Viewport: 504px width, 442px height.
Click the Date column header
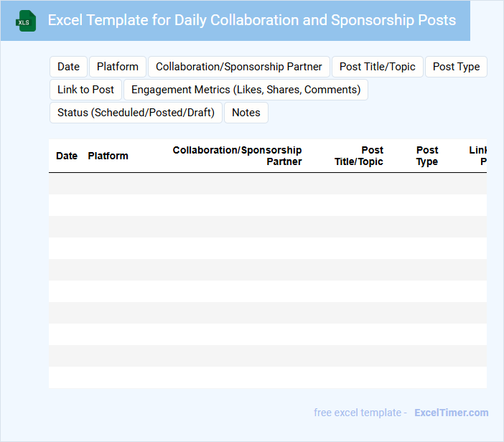67,156
